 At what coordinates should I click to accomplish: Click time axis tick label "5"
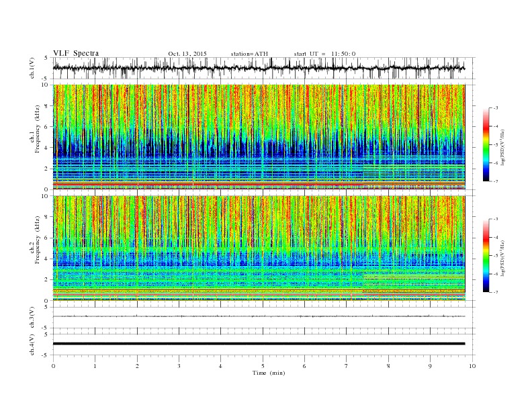tap(263, 366)
